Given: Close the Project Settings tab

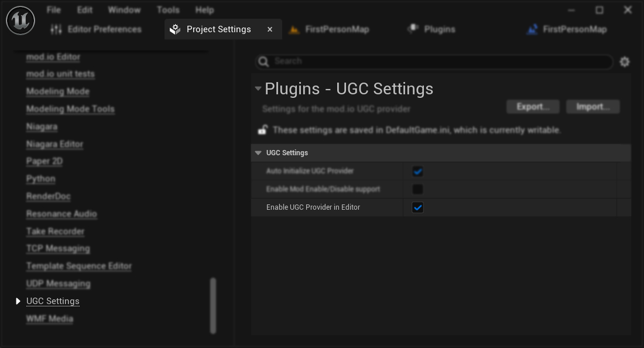Looking at the screenshot, I should [x=270, y=29].
